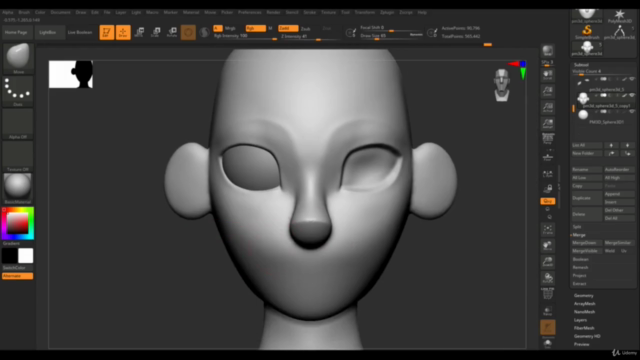The image size is (640, 360).
Task: Select the Edit mode button
Action: [107, 32]
